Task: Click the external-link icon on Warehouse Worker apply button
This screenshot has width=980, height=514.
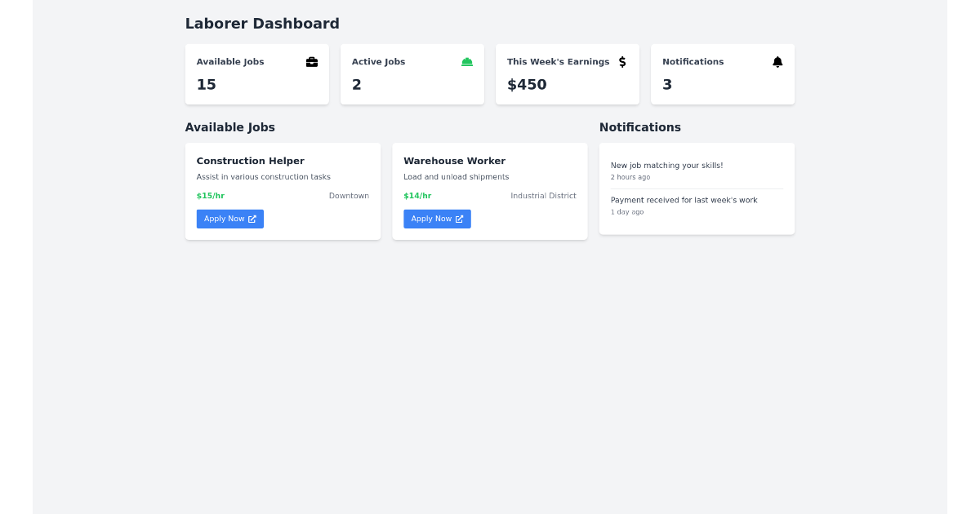Action: (461, 219)
